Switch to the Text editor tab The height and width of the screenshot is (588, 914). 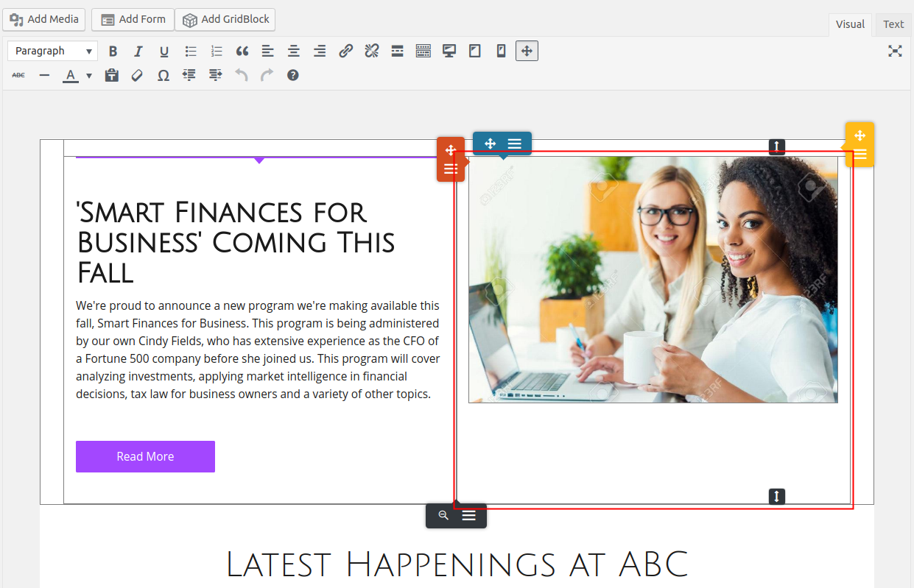pos(893,24)
